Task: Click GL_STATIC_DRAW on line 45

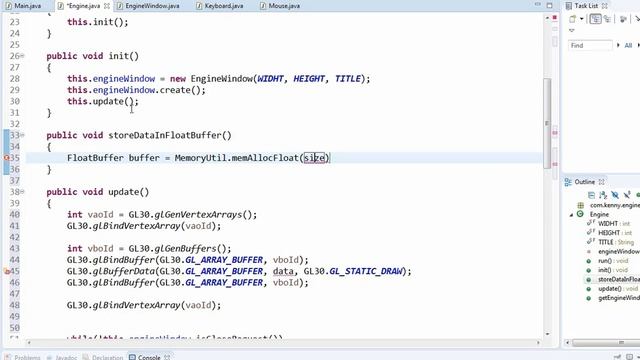Action: (366, 271)
